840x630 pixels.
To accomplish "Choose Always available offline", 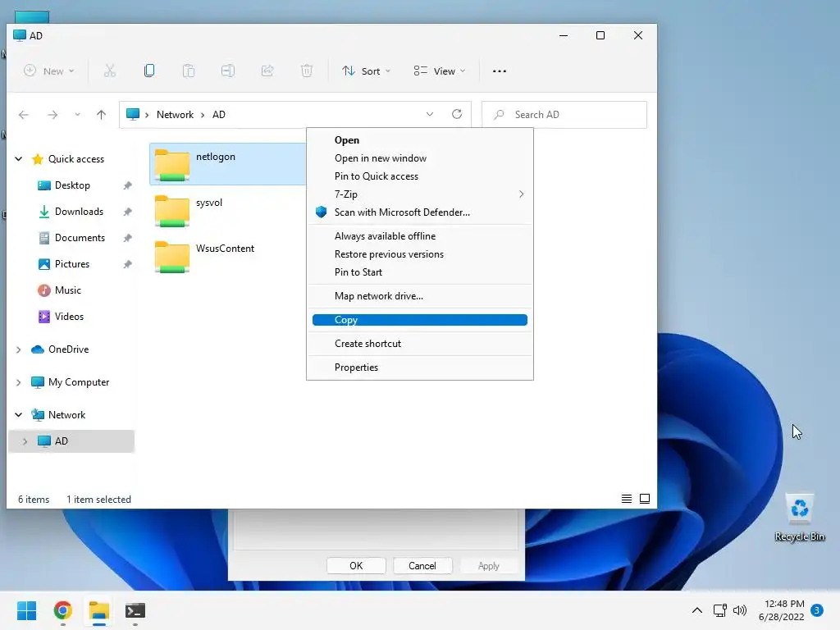I will (x=420, y=236).
